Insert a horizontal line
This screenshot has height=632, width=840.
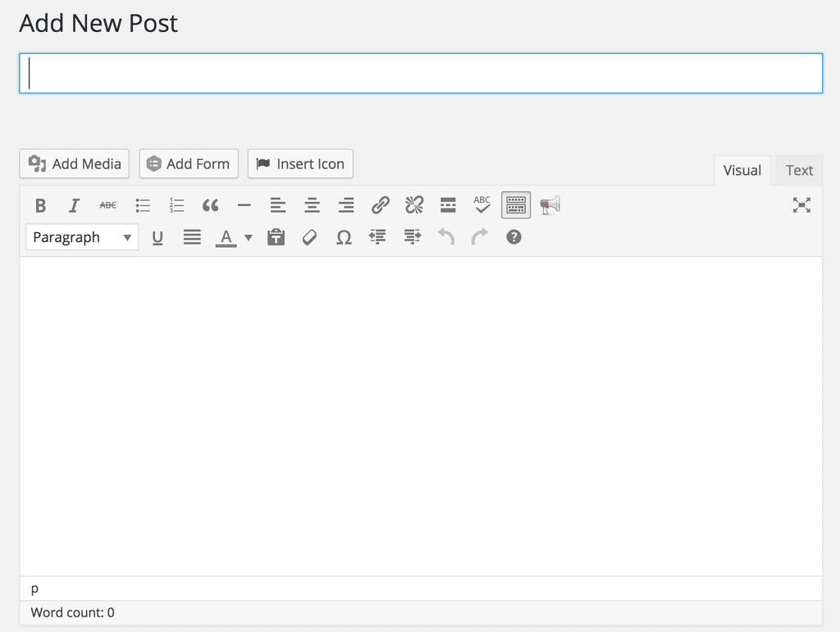coord(244,205)
